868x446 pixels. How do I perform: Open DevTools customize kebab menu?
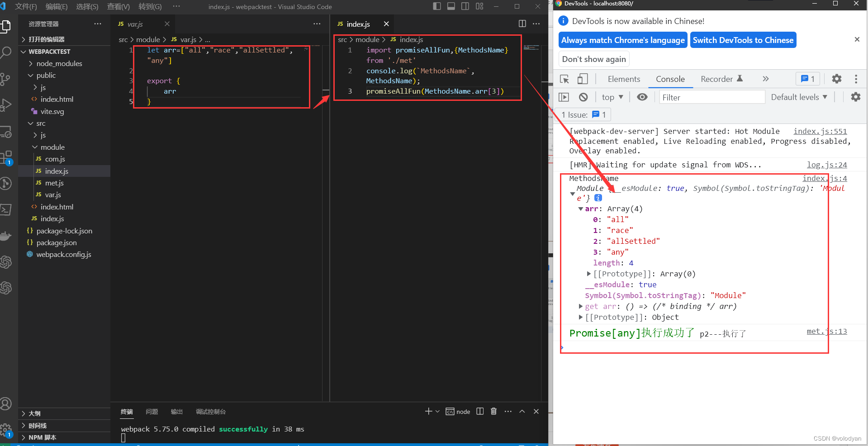click(x=856, y=79)
